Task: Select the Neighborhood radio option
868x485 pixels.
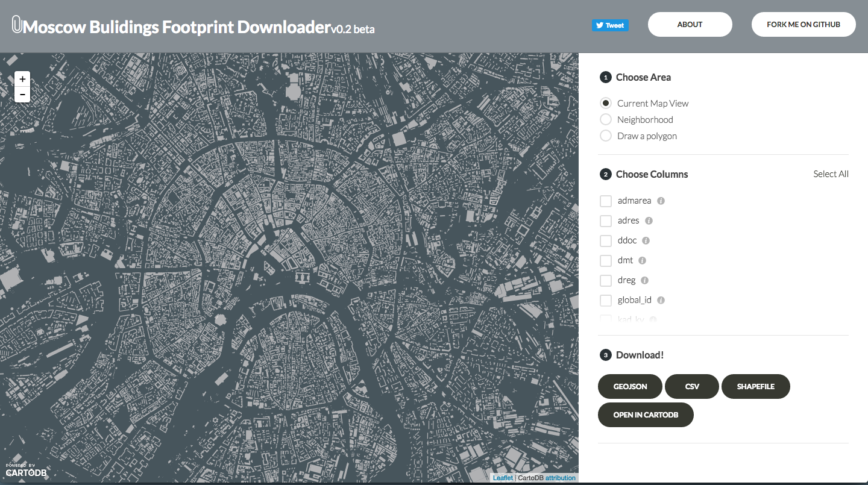Action: coord(606,119)
